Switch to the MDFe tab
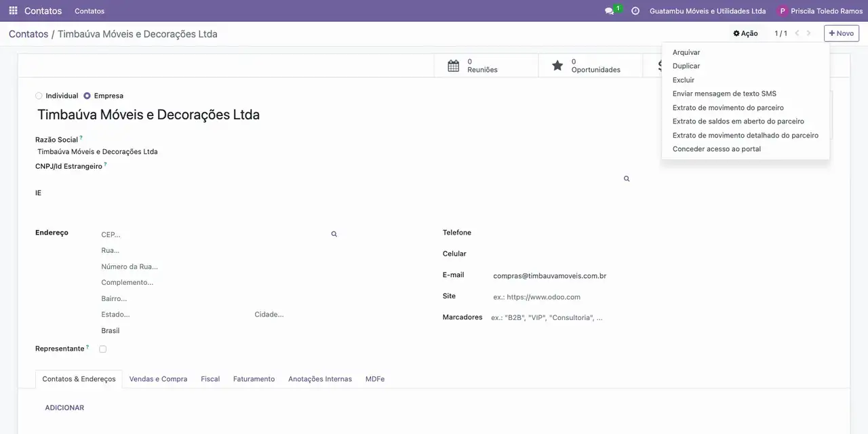Image resolution: width=868 pixels, height=434 pixels. [375, 379]
